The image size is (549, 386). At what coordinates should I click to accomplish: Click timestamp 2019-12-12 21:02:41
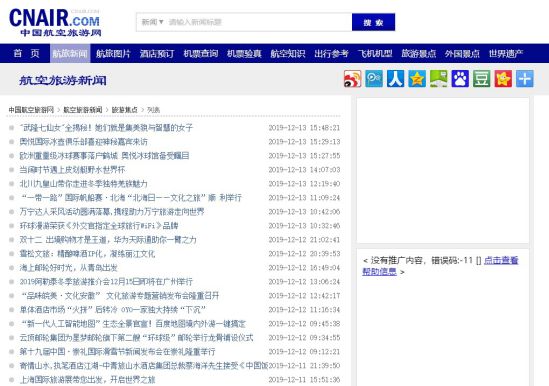(304, 240)
